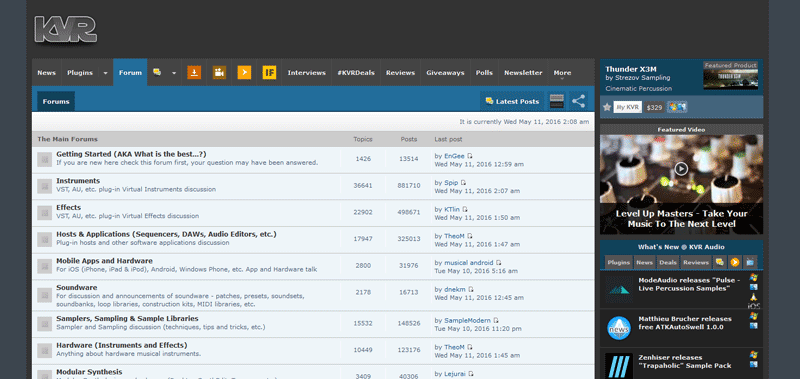Open Hosts & Applications forum link
800x379 pixels.
point(166,234)
